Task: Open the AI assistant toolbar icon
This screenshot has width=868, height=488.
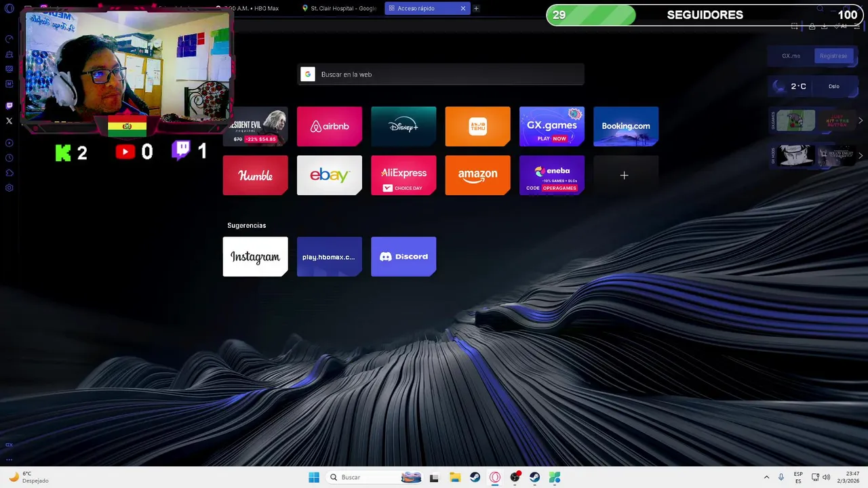Action: pos(842,26)
